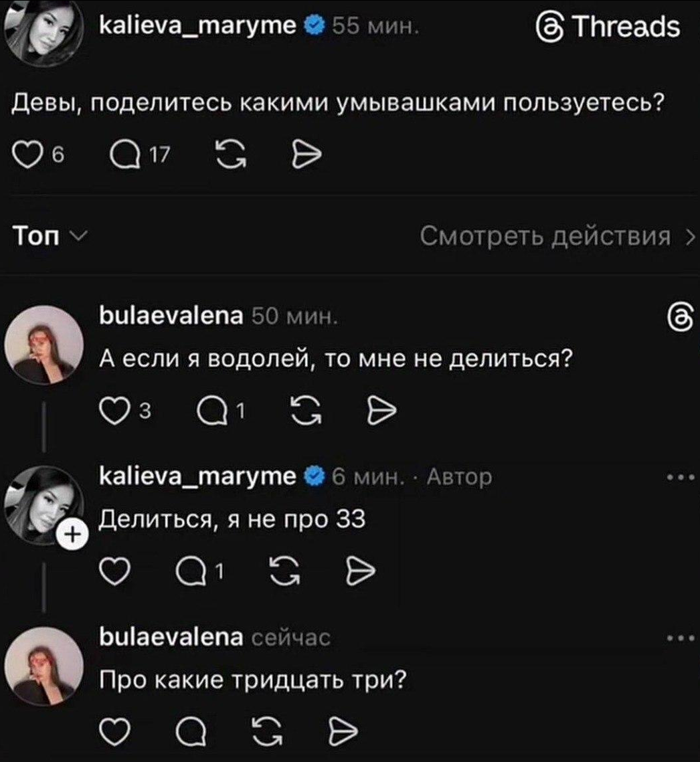Expand the Топ sorting dropdown
This screenshot has width=700, height=762.
50,236
